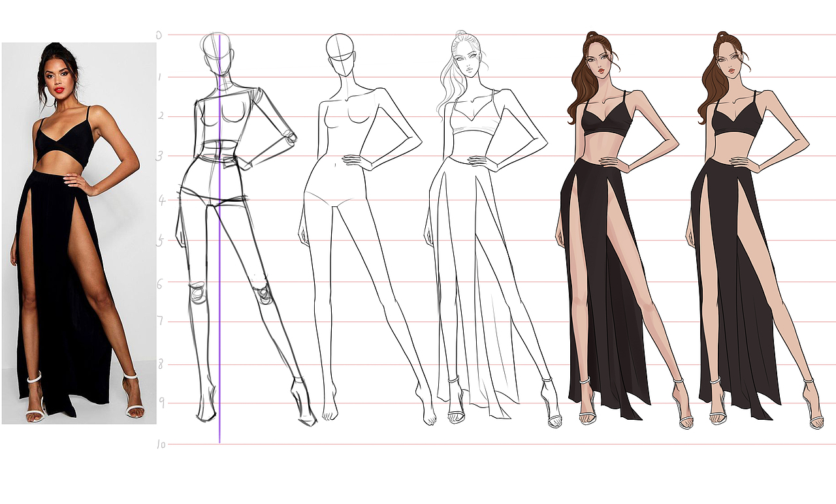The width and height of the screenshot is (836, 504).
Task: Click the handwritten guide number "9"
Action: click(x=161, y=403)
